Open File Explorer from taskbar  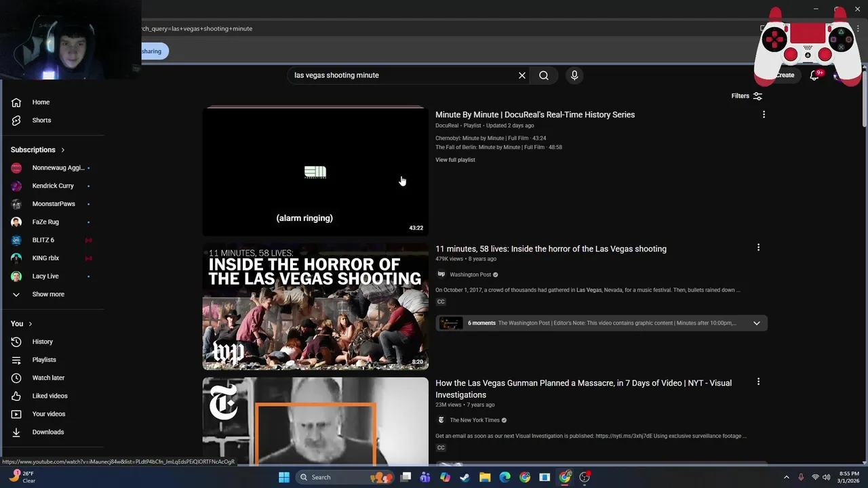click(x=485, y=477)
